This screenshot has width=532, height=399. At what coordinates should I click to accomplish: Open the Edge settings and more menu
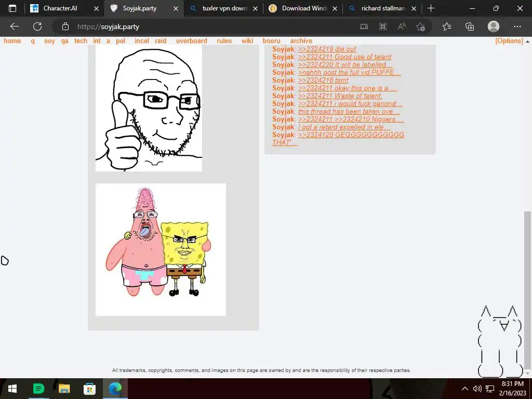[517, 26]
